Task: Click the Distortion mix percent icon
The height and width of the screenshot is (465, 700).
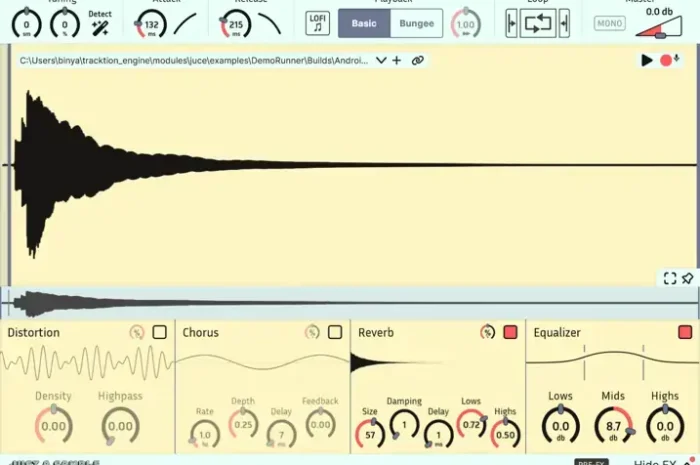Action: [137, 332]
